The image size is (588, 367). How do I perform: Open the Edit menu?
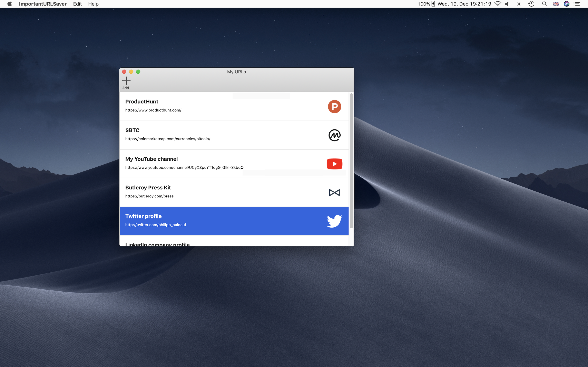(77, 4)
